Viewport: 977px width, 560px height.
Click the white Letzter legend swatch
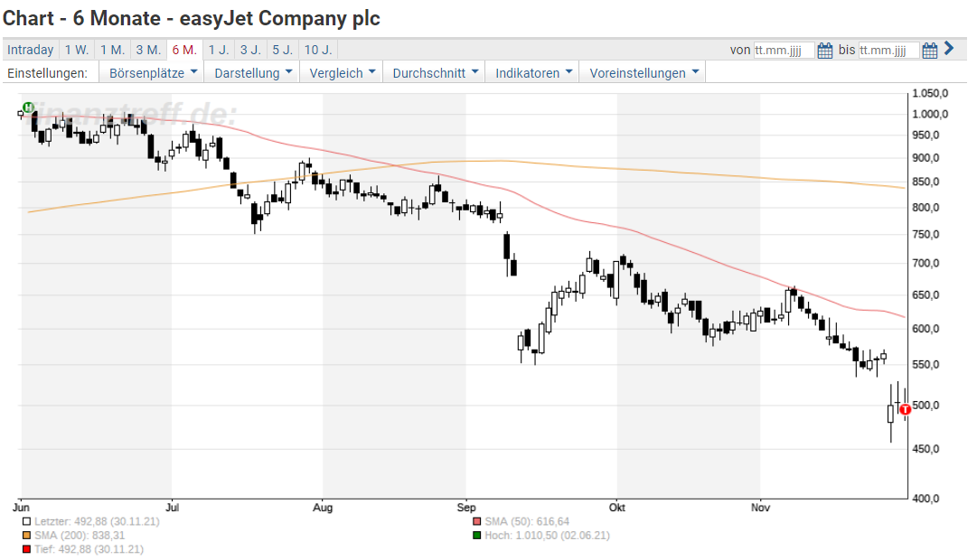(x=26, y=521)
